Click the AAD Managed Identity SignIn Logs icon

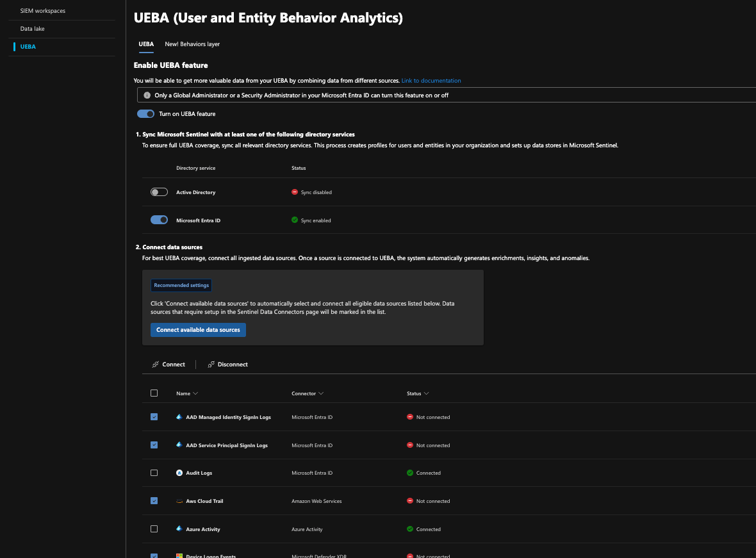point(179,417)
